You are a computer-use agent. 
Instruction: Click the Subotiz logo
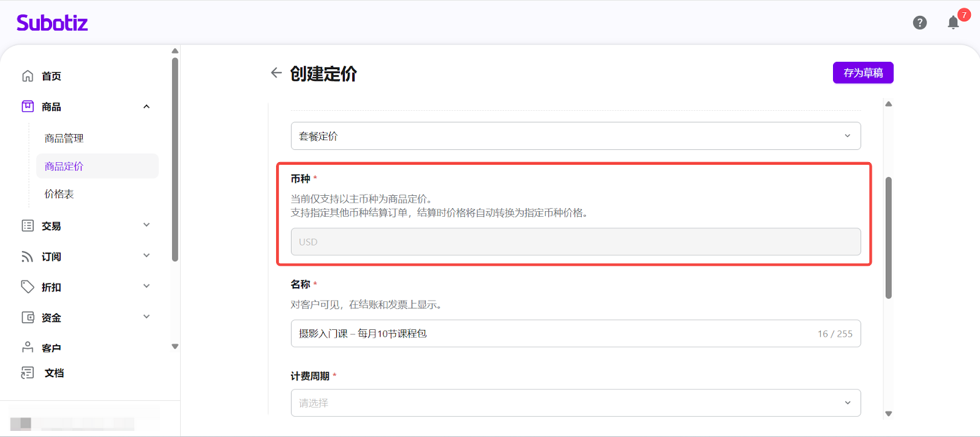point(52,23)
